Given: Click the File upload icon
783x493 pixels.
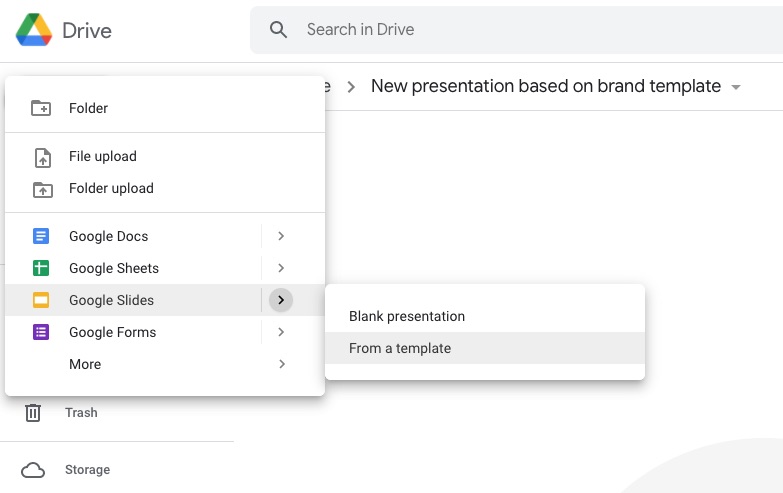Looking at the screenshot, I should coord(42,157).
